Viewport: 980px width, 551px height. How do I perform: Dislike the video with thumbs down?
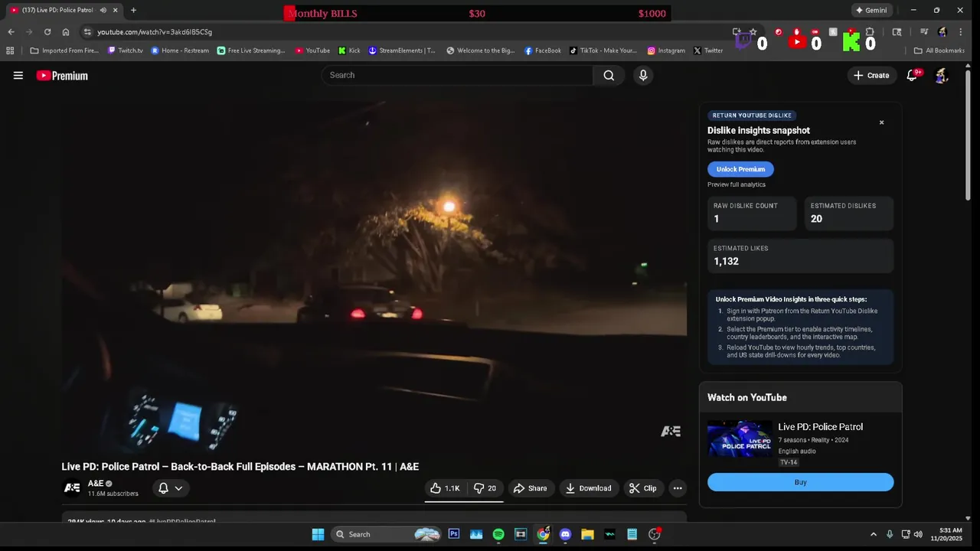pyautogui.click(x=485, y=488)
